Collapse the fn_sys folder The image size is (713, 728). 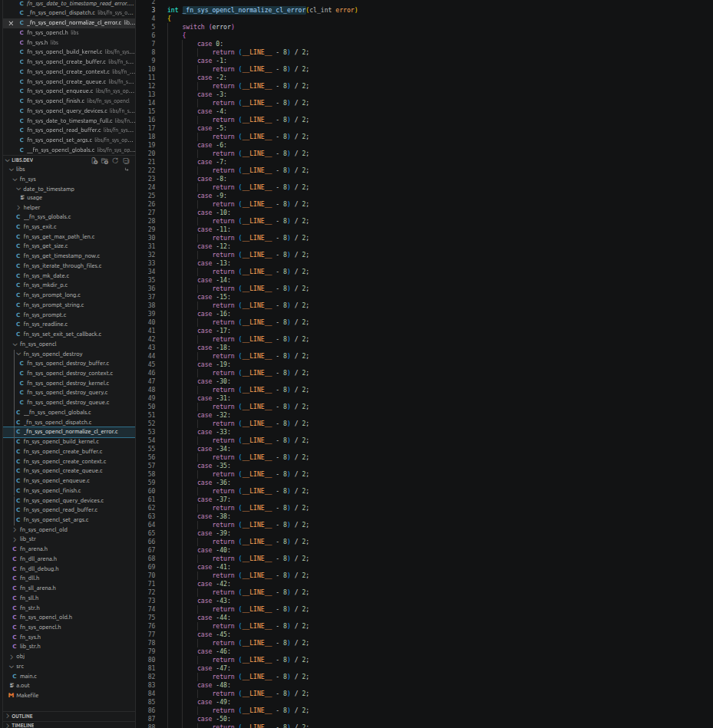coord(15,180)
